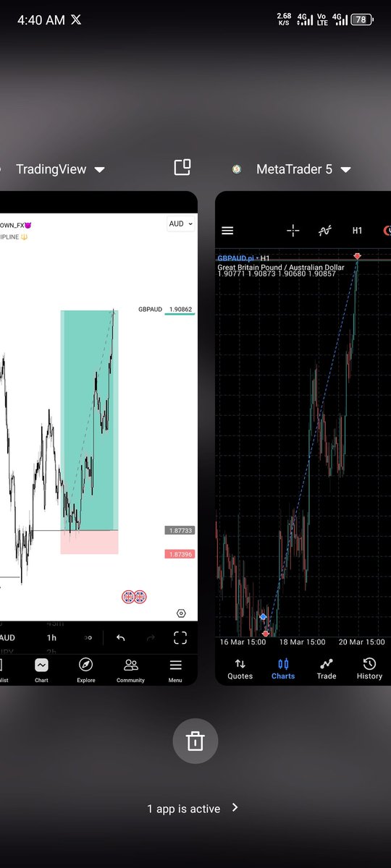Tap the MetaTrader 5 app icon
Viewport: 391px width, 868px height.
236,169
